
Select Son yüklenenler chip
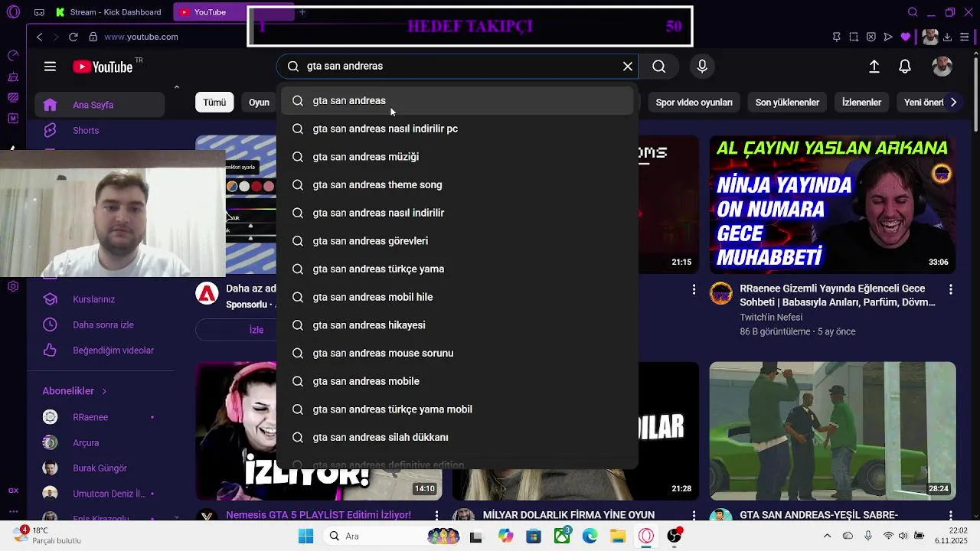pyautogui.click(x=787, y=103)
